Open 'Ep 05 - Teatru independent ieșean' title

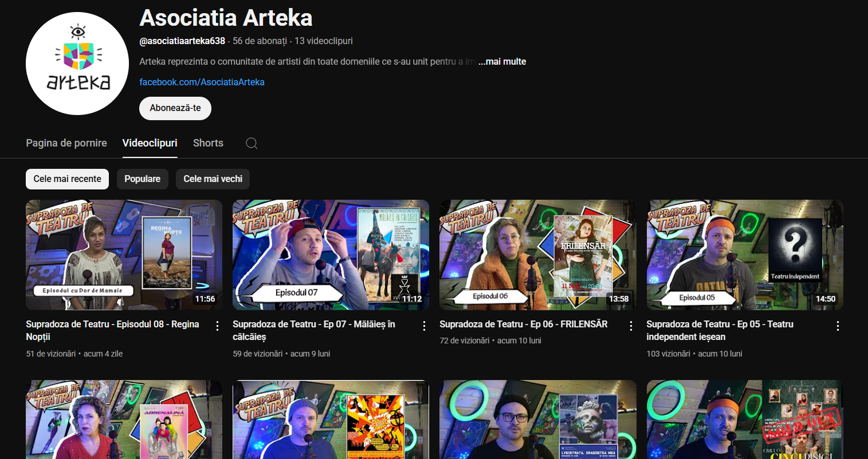coord(720,330)
